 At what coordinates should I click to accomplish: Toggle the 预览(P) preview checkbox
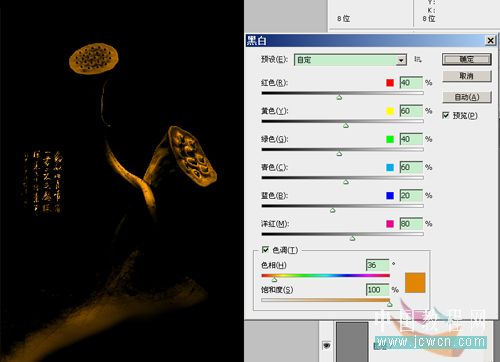[446, 115]
